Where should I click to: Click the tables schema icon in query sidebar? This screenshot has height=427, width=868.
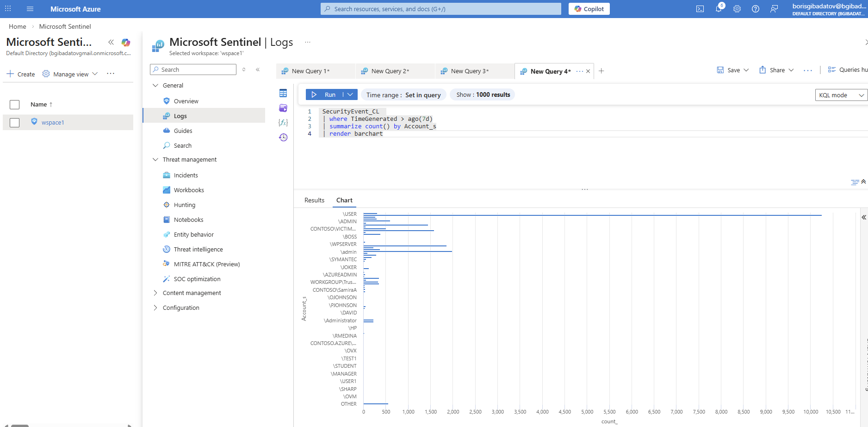pyautogui.click(x=283, y=94)
